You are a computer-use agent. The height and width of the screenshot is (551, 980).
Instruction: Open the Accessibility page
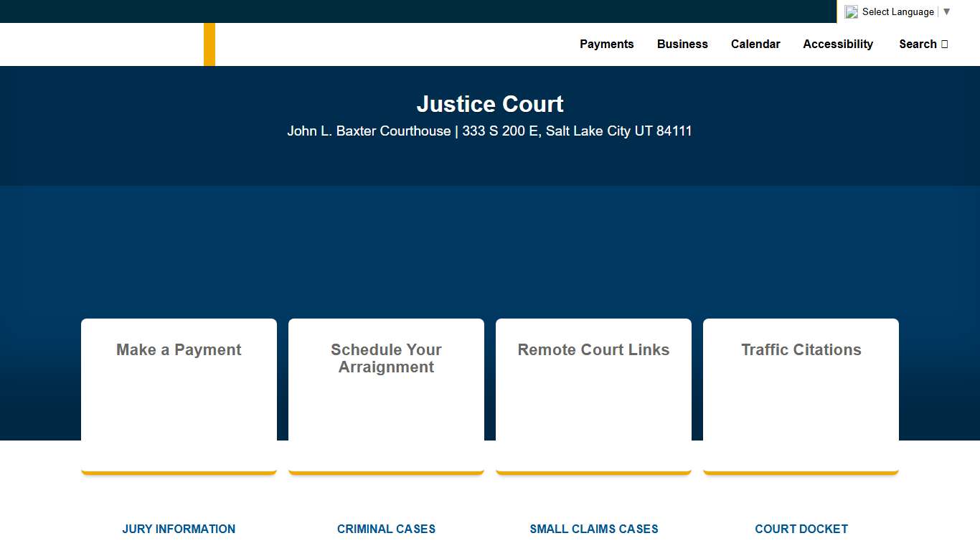[838, 44]
